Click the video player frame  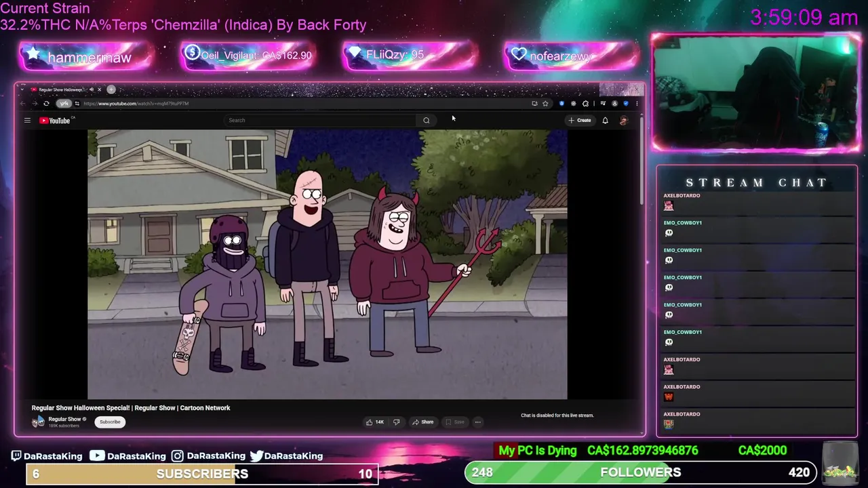coord(328,264)
